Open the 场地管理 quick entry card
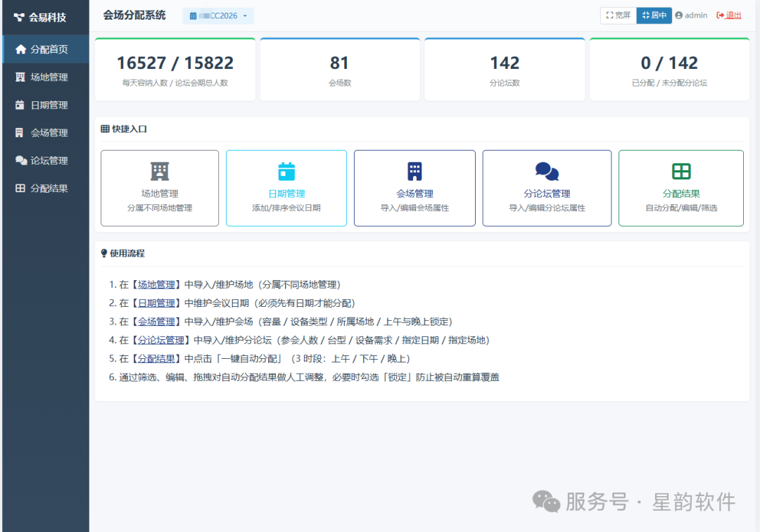Image resolution: width=760 pixels, height=532 pixels. click(x=160, y=188)
